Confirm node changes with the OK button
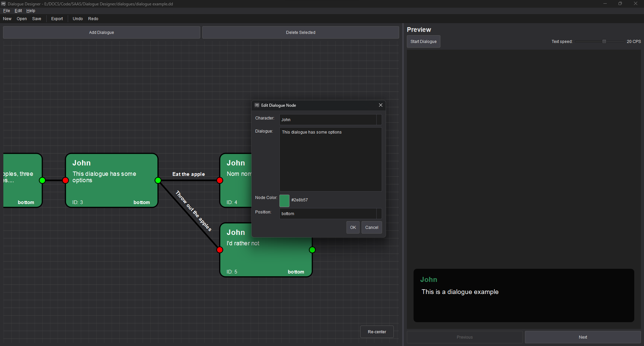Image resolution: width=644 pixels, height=346 pixels. coord(353,227)
